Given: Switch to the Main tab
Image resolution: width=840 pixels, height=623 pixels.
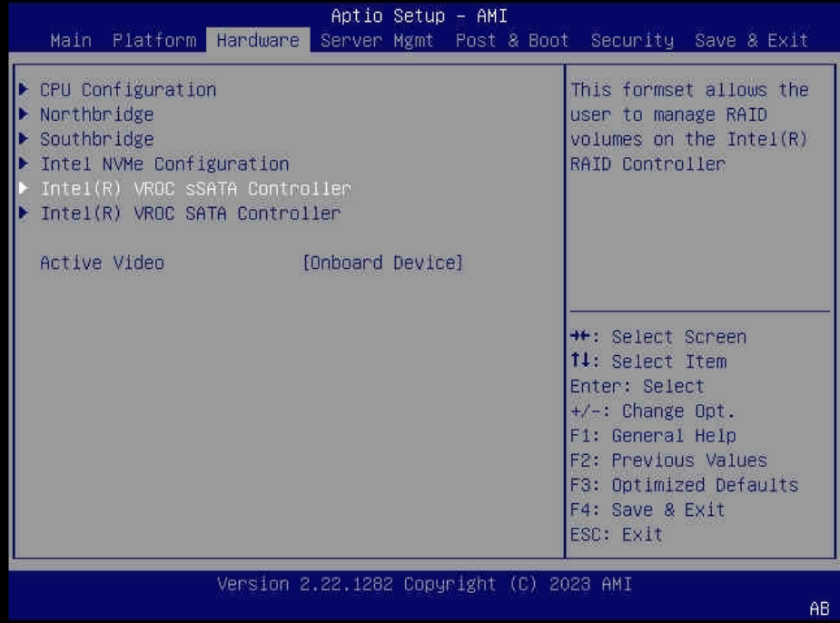Looking at the screenshot, I should coord(71,41).
